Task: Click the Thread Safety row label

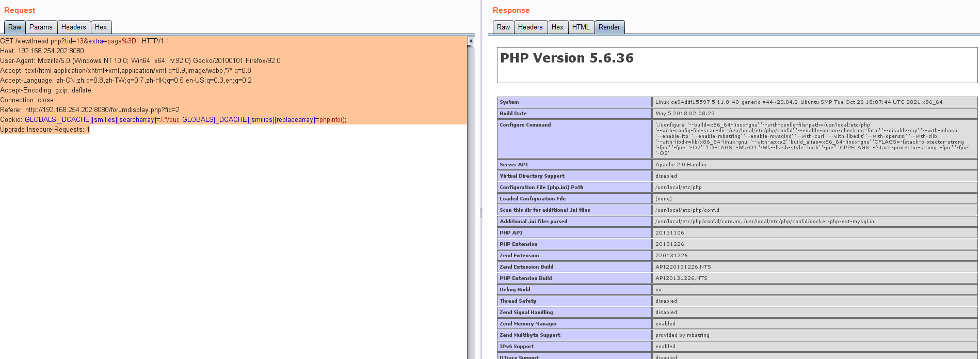Action: coord(518,301)
